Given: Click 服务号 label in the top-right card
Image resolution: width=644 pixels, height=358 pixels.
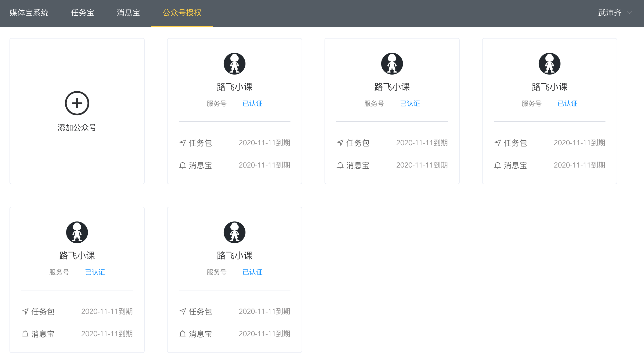Looking at the screenshot, I should click(x=532, y=104).
